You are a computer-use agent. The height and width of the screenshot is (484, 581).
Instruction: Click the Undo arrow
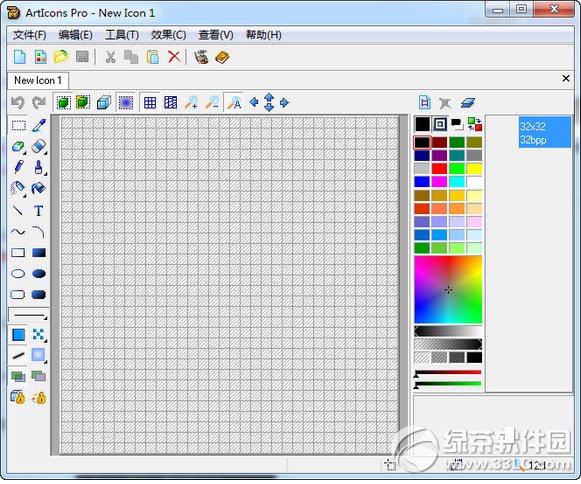click(x=18, y=103)
